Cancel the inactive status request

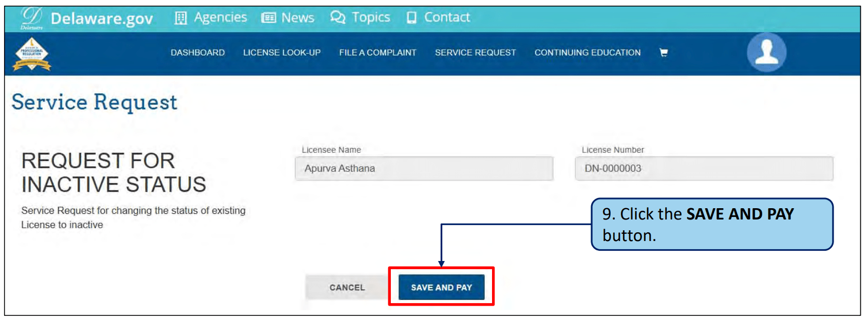click(x=347, y=288)
